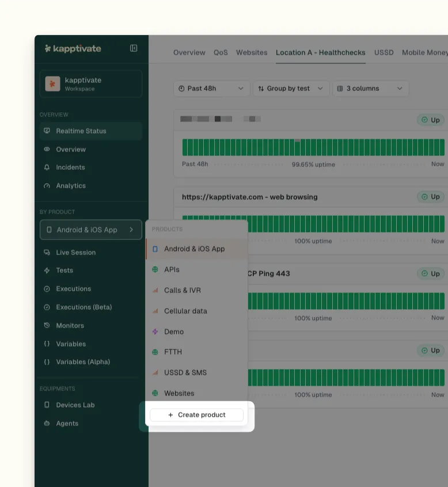Open Executions in the sidebar
The width and height of the screenshot is (448, 487).
[x=91, y=289]
